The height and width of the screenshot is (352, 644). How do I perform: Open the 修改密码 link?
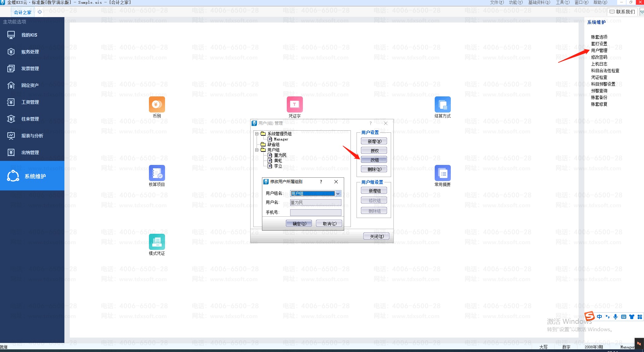click(599, 57)
